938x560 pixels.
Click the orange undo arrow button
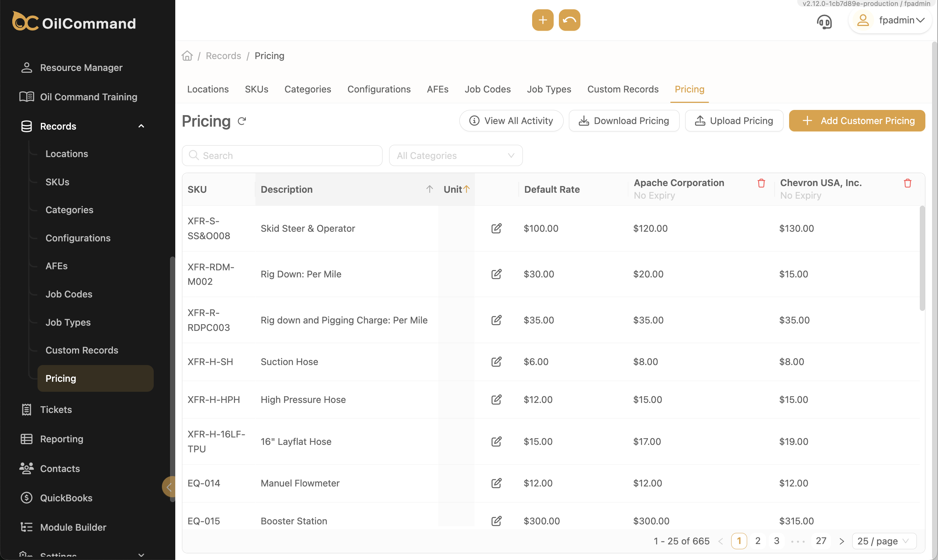tap(569, 20)
